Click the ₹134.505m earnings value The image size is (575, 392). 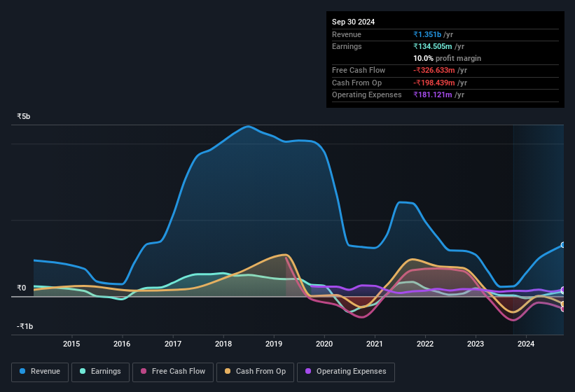433,46
